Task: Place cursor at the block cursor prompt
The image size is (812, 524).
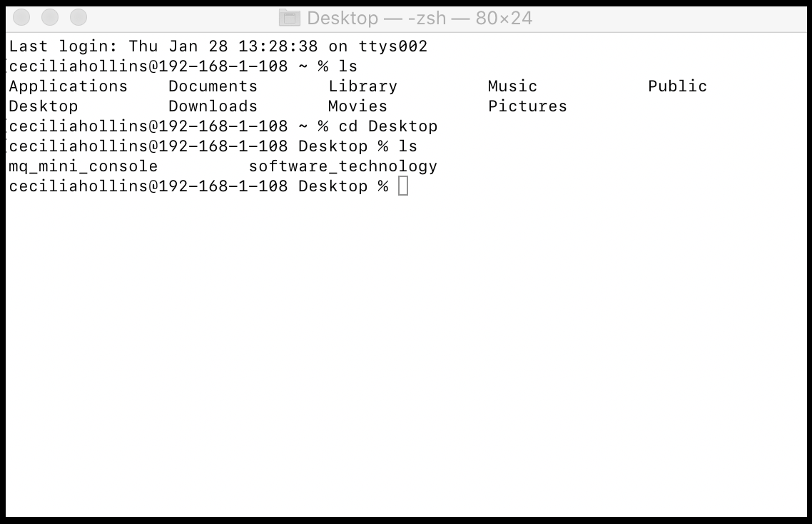Action: [403, 186]
